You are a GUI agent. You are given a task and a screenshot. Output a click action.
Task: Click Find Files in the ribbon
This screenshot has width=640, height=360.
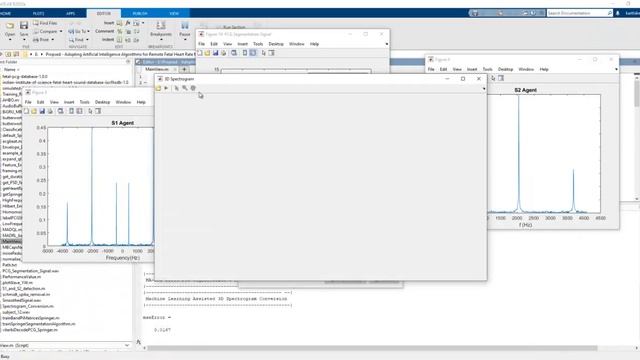45,23
